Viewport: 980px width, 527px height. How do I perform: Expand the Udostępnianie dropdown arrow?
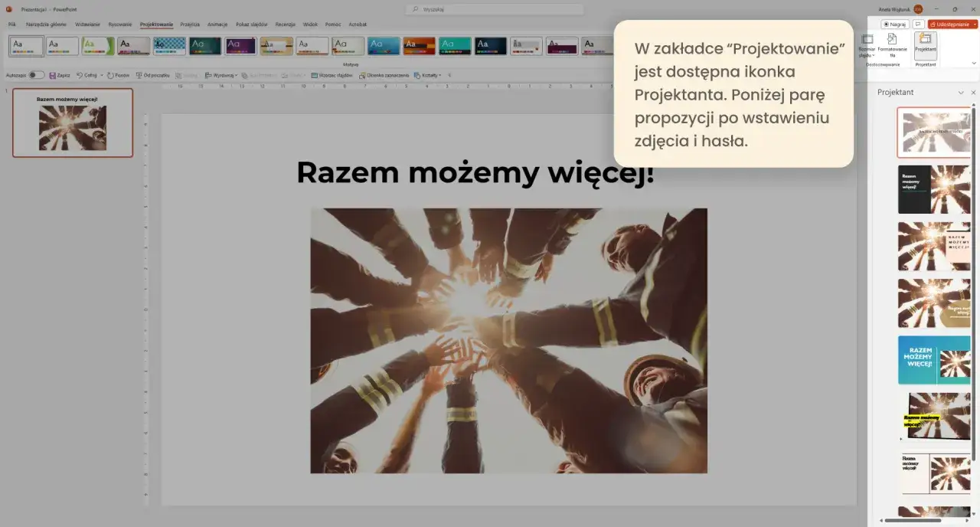pos(975,24)
